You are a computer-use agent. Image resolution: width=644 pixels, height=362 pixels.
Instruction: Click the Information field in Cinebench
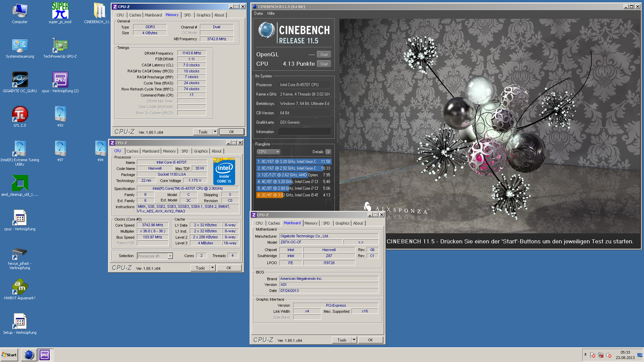click(x=305, y=132)
